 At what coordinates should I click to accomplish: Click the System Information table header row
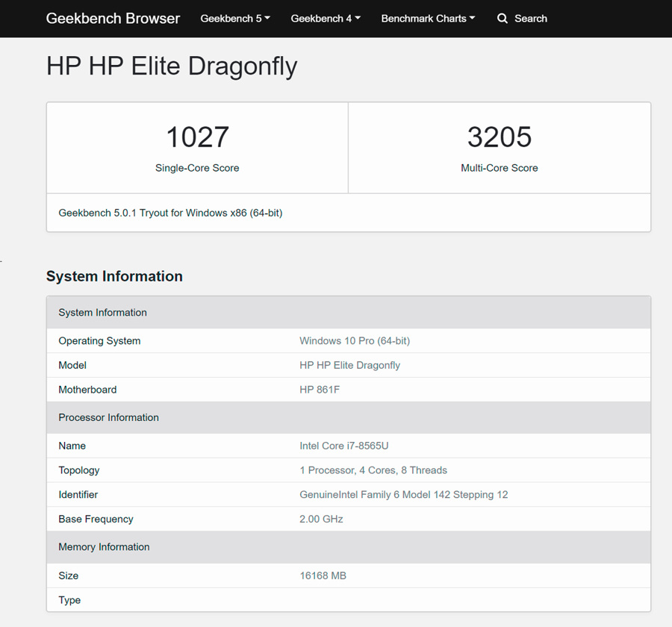pos(349,313)
